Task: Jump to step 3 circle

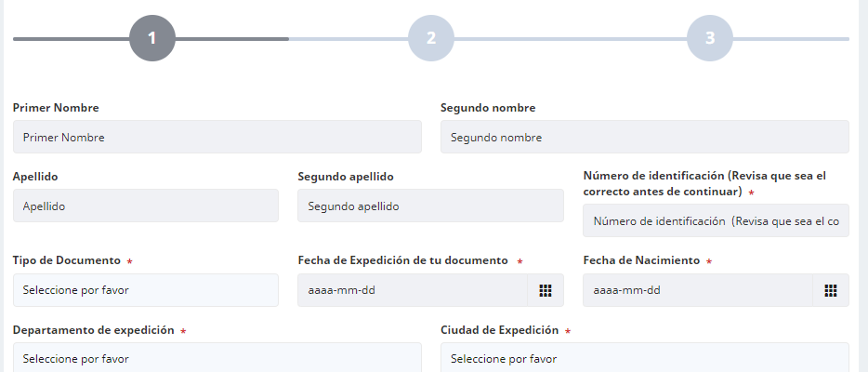Action: click(x=710, y=38)
